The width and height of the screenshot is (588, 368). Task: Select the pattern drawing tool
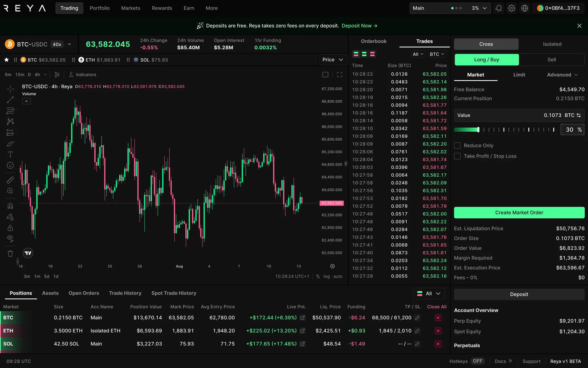click(x=10, y=122)
